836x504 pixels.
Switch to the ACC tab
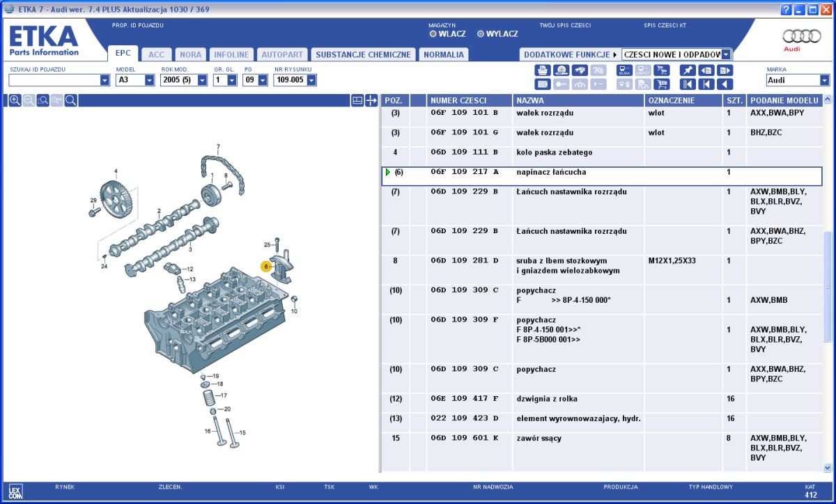pyautogui.click(x=157, y=54)
